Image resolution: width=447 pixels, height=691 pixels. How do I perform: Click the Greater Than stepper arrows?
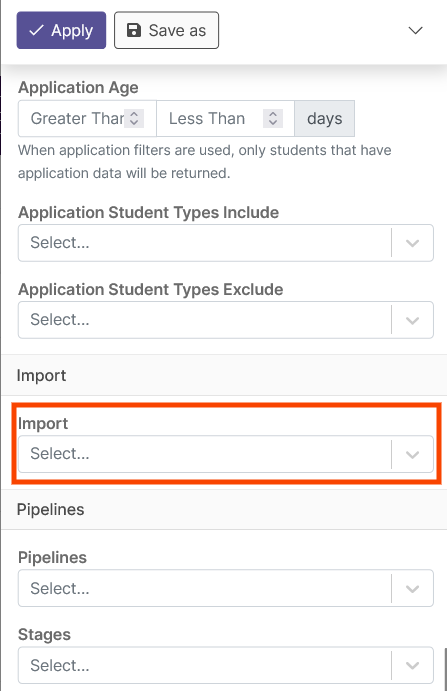click(134, 118)
